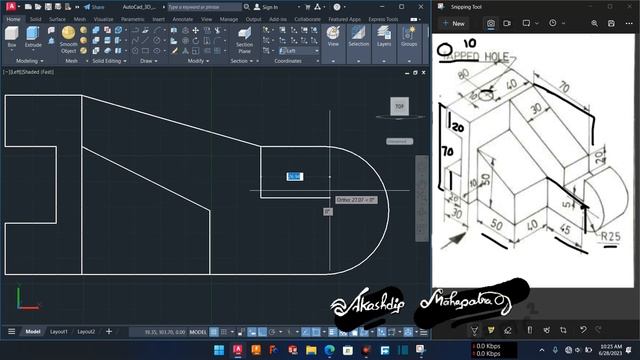This screenshot has height=360, width=640.
Task: Click the Share button
Action: [93, 7]
